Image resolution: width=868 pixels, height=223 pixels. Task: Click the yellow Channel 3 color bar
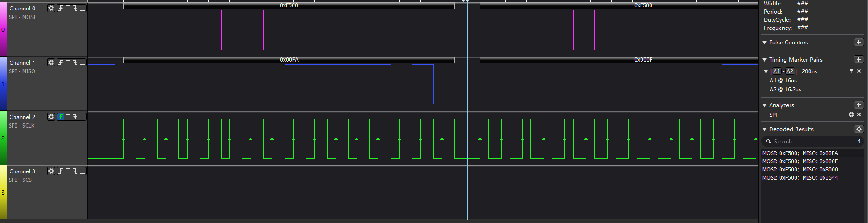click(3, 192)
